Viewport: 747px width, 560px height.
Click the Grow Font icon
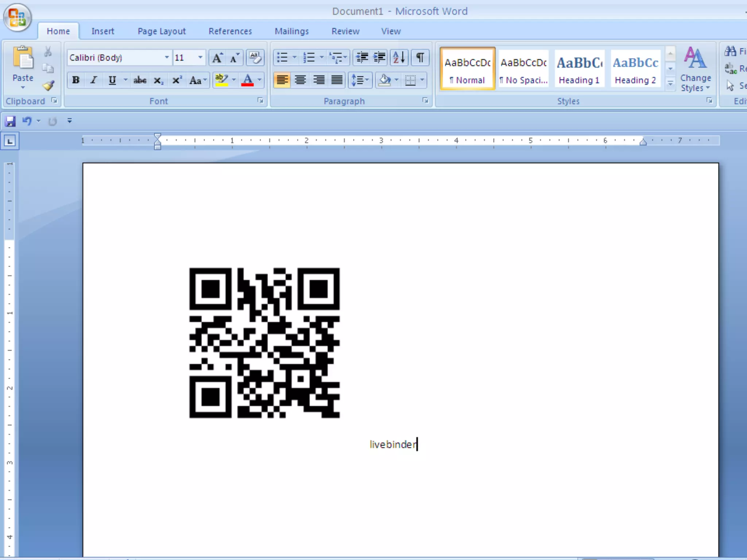[x=217, y=58]
